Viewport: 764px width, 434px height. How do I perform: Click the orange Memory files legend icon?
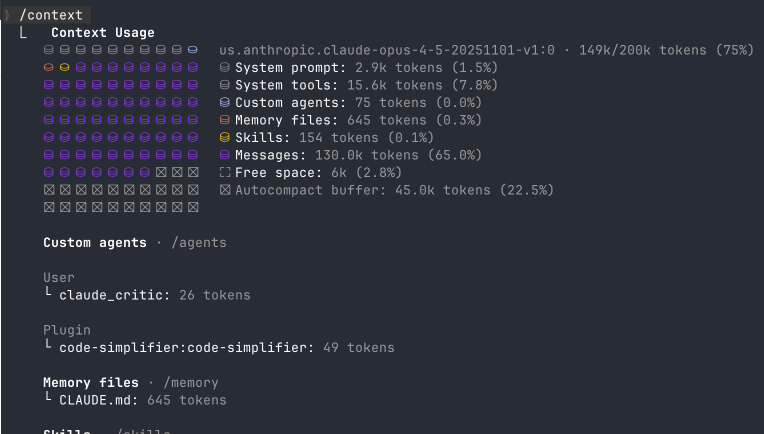click(x=225, y=120)
